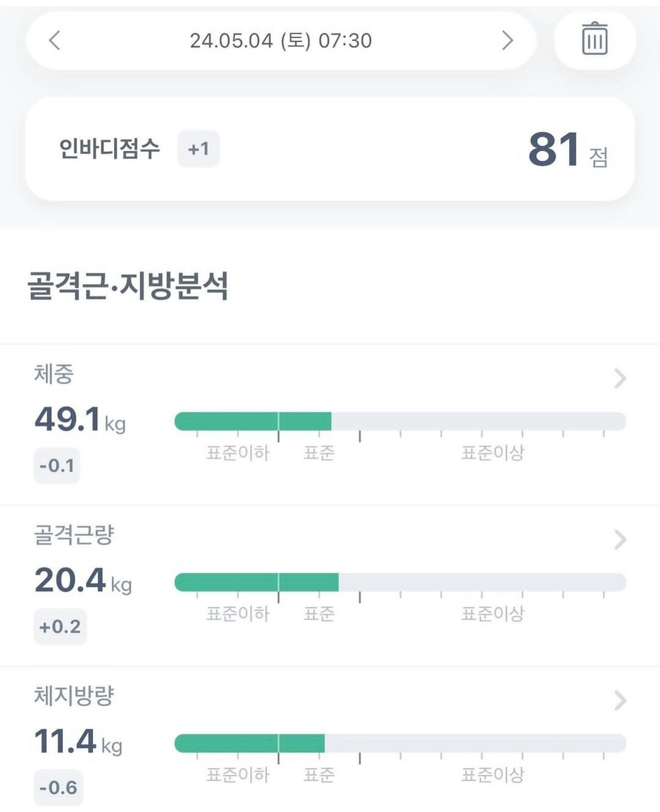Expand the 골격근량 detail chevron
660x812 pixels.
coord(620,540)
